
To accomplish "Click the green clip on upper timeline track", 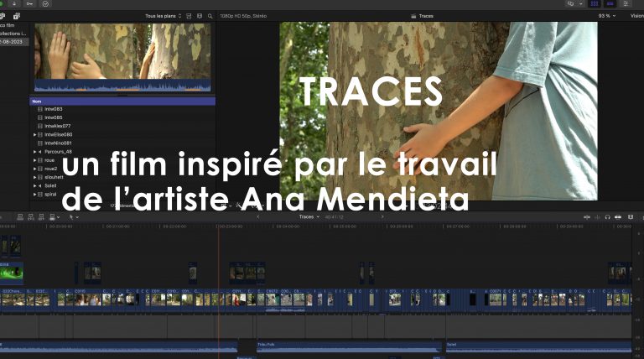I will 12,272.
